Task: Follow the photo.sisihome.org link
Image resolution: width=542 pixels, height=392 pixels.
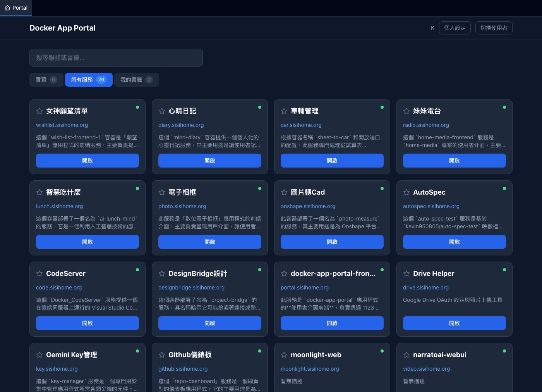Action: [x=182, y=206]
